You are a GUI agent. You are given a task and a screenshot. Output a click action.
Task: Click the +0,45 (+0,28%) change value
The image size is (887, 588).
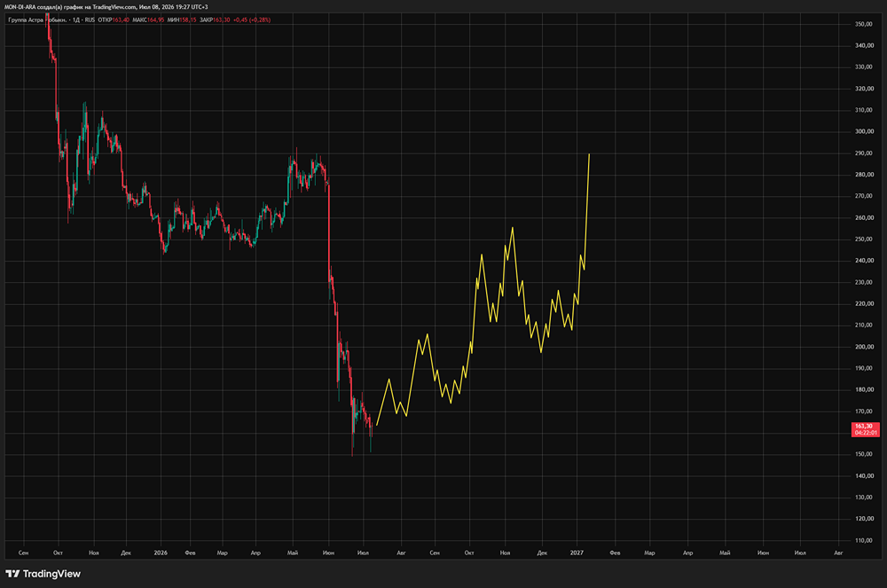coord(252,20)
